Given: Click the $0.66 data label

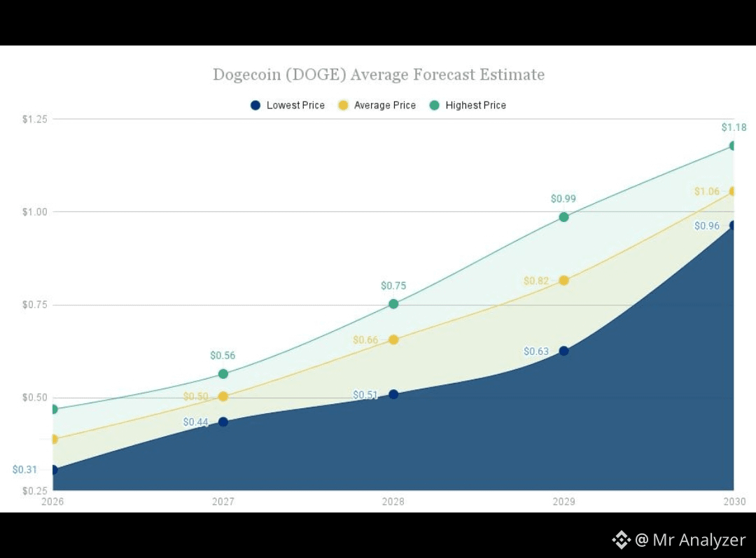Looking at the screenshot, I should (365, 340).
